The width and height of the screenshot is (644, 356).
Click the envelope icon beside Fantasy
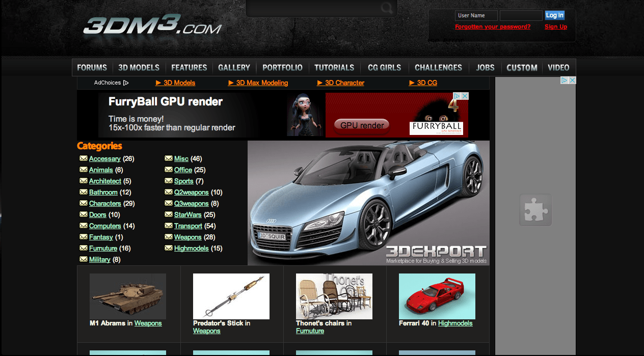pos(84,237)
